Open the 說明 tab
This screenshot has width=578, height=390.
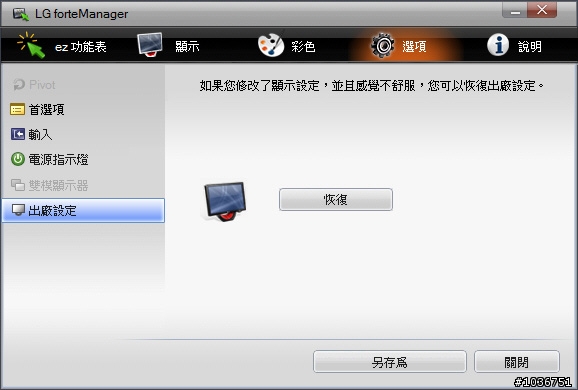(x=515, y=46)
